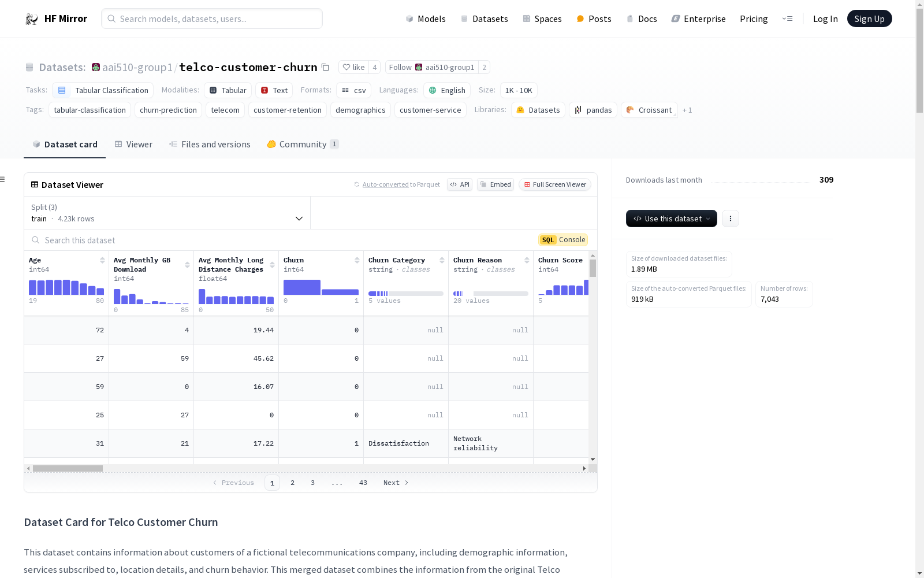Screen dimensions: 924x578
Task: Select the Croissant library tag
Action: tap(649, 110)
